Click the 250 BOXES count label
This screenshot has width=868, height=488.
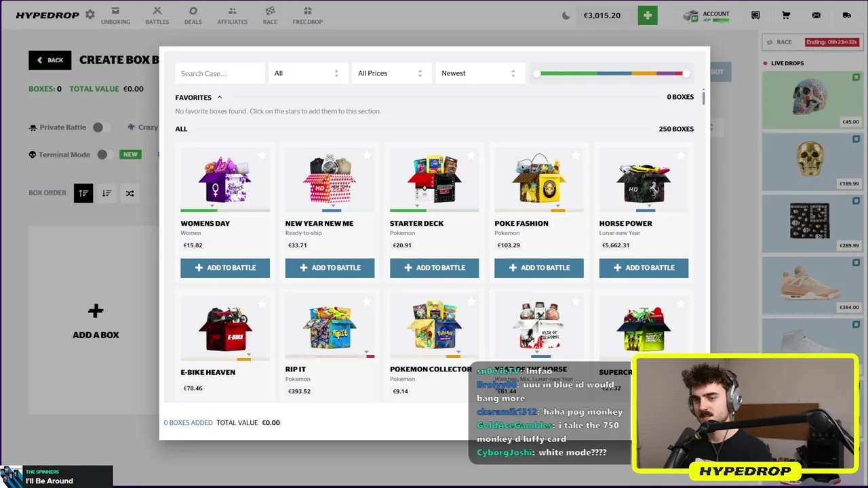(676, 129)
